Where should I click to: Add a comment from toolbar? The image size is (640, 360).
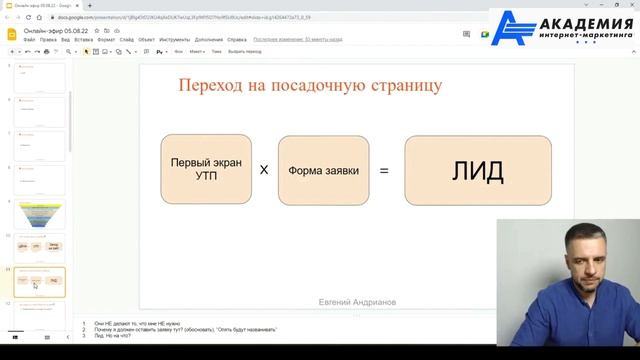tap(147, 52)
